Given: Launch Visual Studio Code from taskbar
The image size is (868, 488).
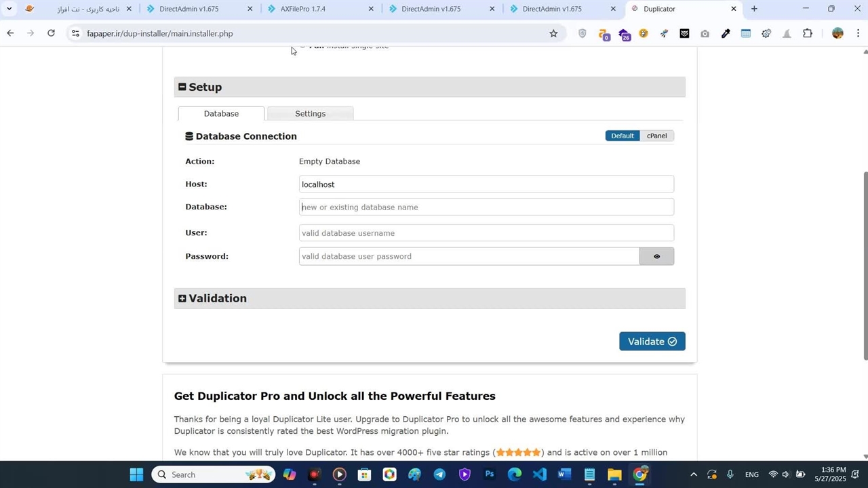Looking at the screenshot, I should pos(540,474).
